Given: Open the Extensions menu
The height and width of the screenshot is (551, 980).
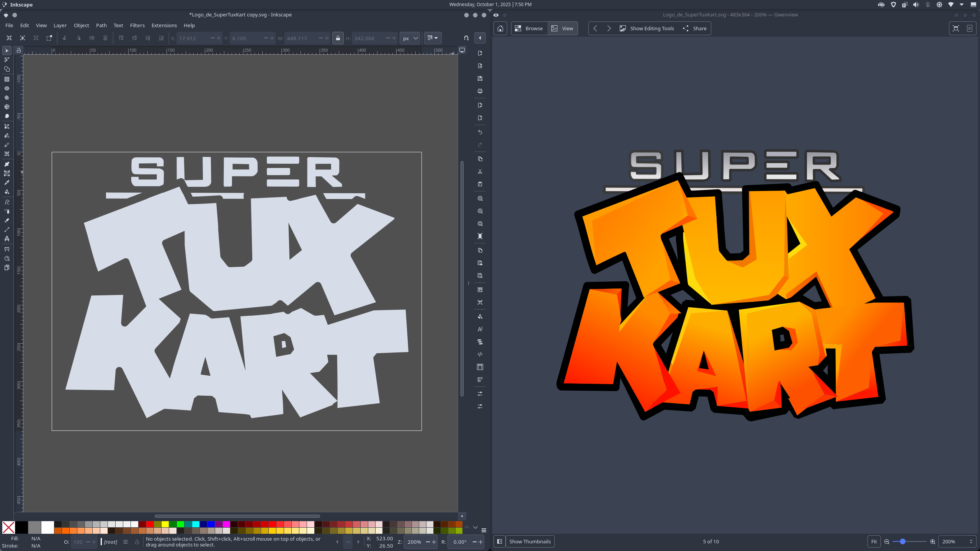Looking at the screenshot, I should point(164,25).
